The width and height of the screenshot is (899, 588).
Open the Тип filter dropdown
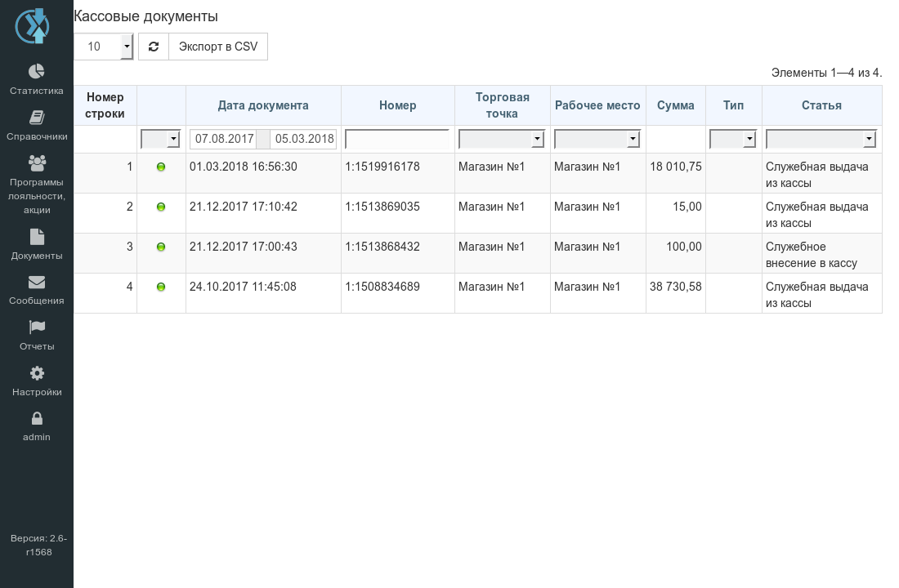(x=733, y=139)
